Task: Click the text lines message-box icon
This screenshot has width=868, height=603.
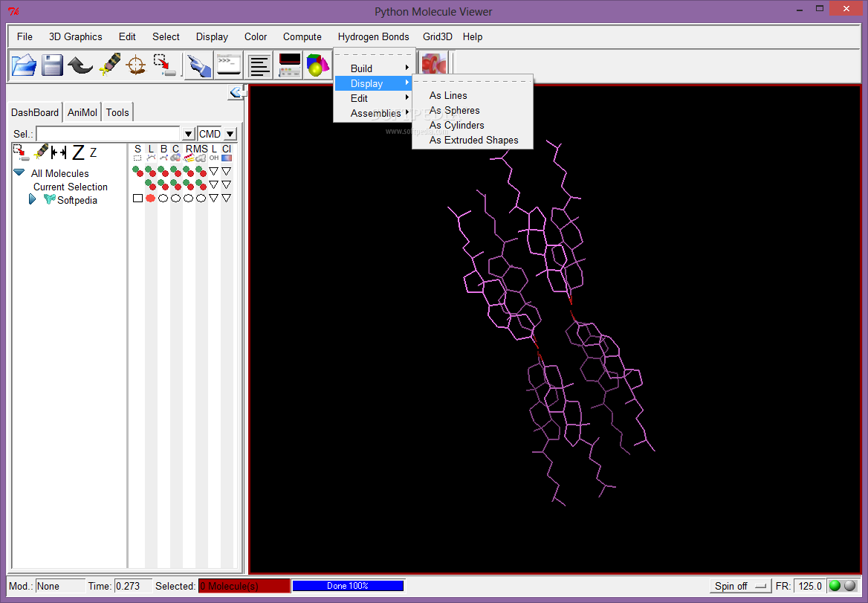Action: point(259,65)
